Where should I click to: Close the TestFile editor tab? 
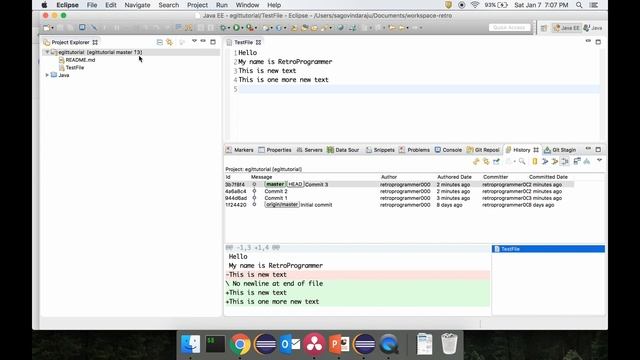click(x=258, y=42)
